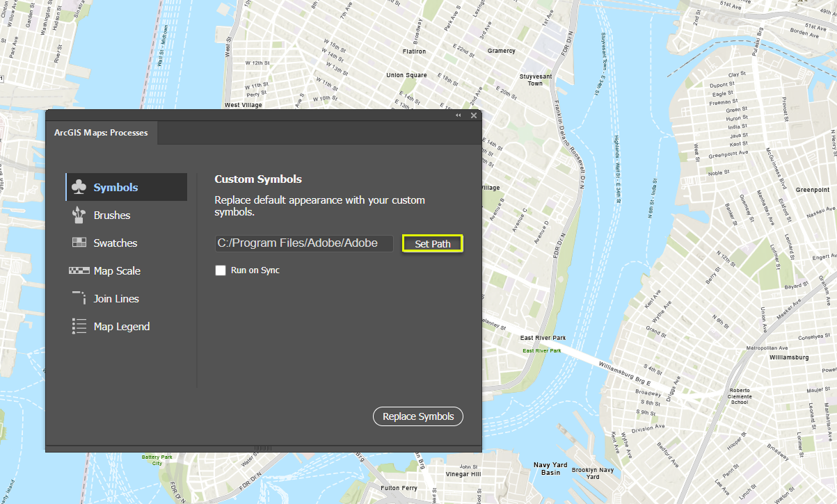Switch to the ArcGIS Maps: Processes tab

pyautogui.click(x=101, y=133)
